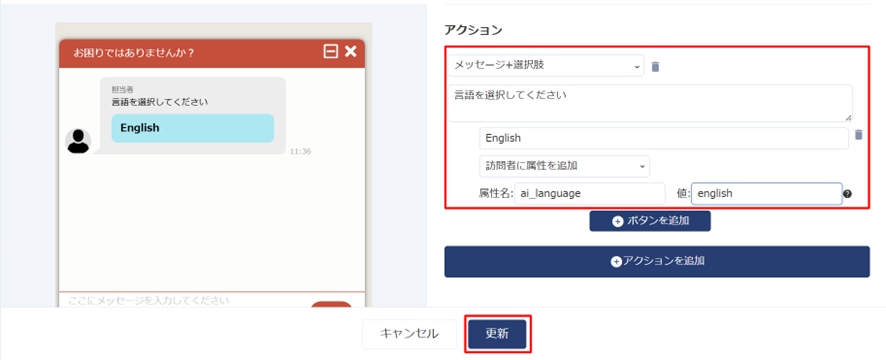Viewport: 886px width, 360px height.
Task: Click the 属性名 field containing ai_language
Action: click(590, 193)
